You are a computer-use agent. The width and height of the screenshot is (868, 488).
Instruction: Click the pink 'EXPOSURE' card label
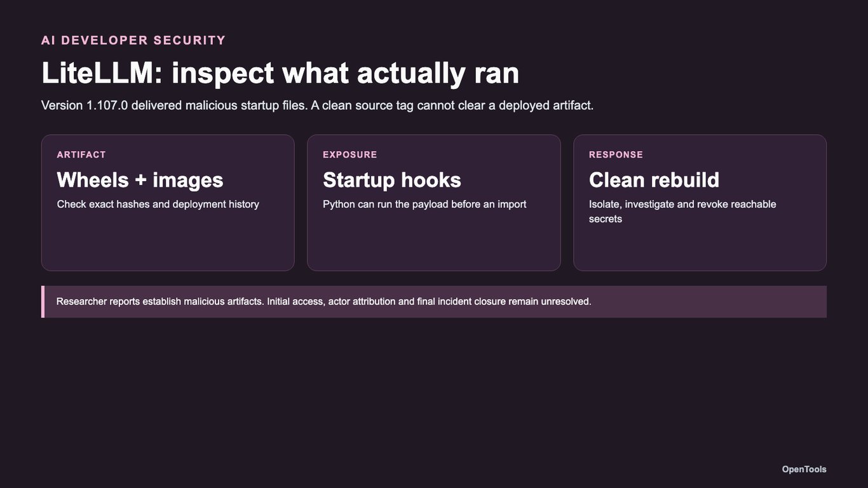[x=350, y=154]
